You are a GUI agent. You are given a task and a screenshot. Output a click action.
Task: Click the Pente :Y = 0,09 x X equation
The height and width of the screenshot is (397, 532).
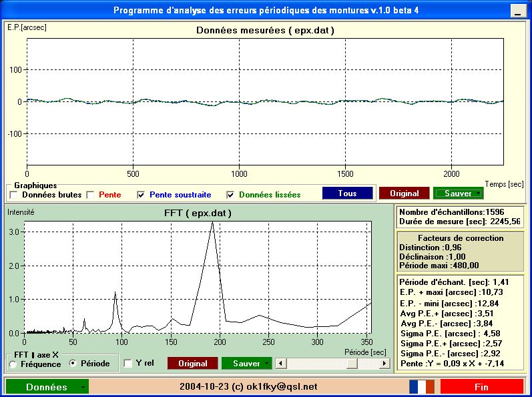[x=453, y=364]
